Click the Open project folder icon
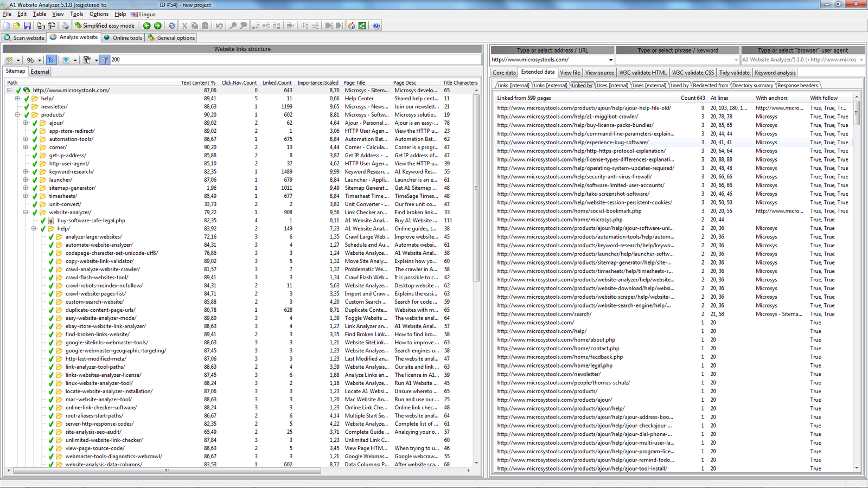The height and width of the screenshot is (488, 868). click(17, 25)
